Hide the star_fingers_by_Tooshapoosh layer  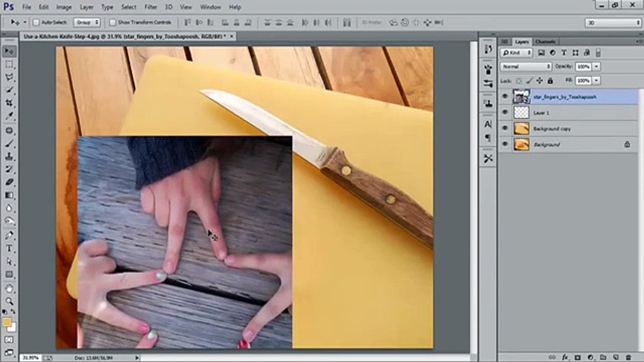[x=505, y=97]
